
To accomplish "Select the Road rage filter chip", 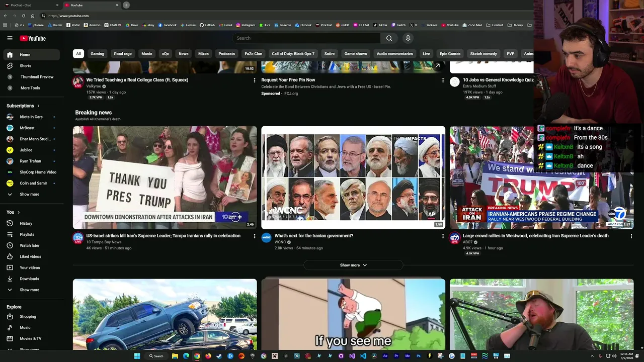I will (123, 54).
